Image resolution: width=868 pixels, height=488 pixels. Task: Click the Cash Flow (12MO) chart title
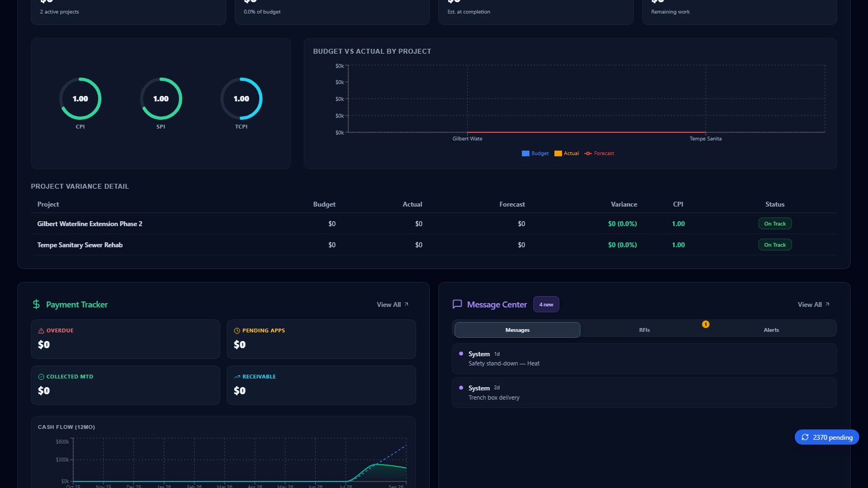pos(66,427)
